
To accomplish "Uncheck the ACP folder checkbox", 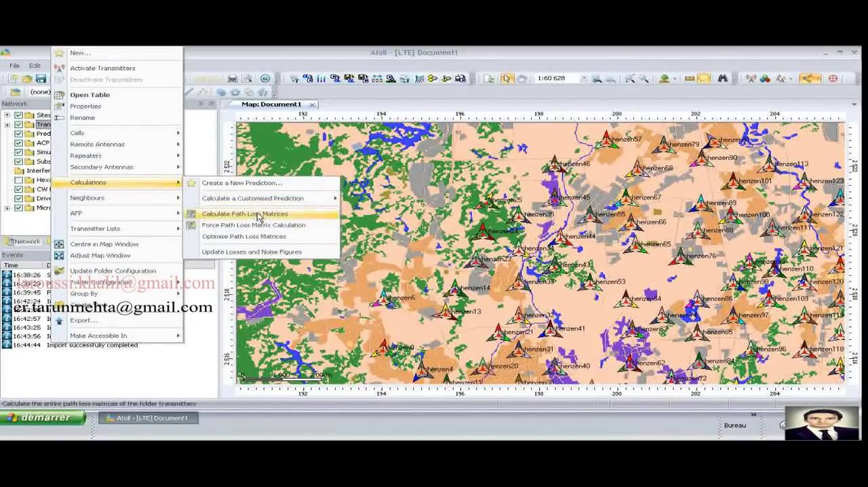I will tap(18, 143).
